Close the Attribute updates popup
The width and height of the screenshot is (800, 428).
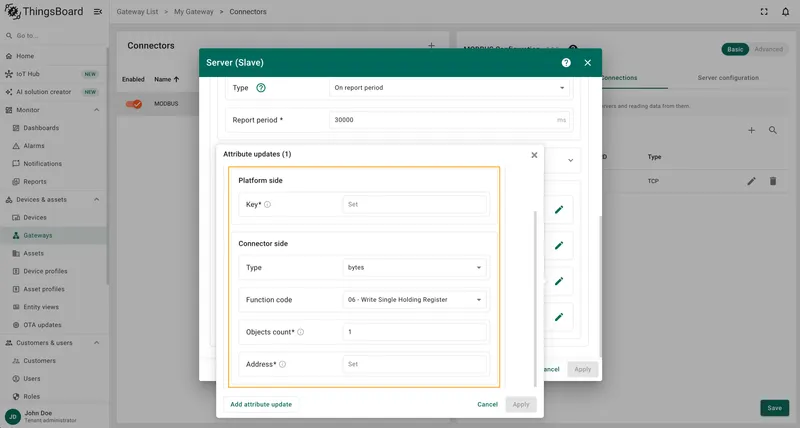pos(534,155)
